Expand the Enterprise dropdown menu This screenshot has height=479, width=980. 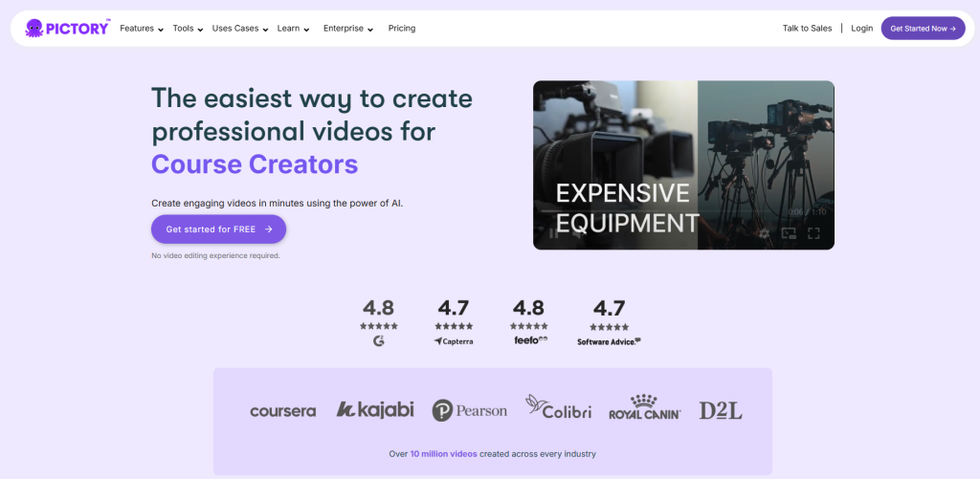[347, 29]
